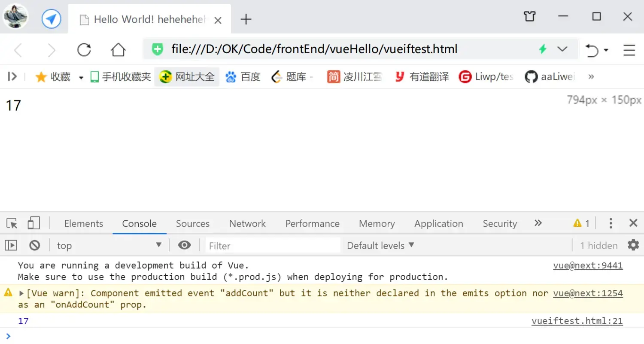Open the DevTools three-dot customize menu
The width and height of the screenshot is (644, 344).
tap(611, 223)
